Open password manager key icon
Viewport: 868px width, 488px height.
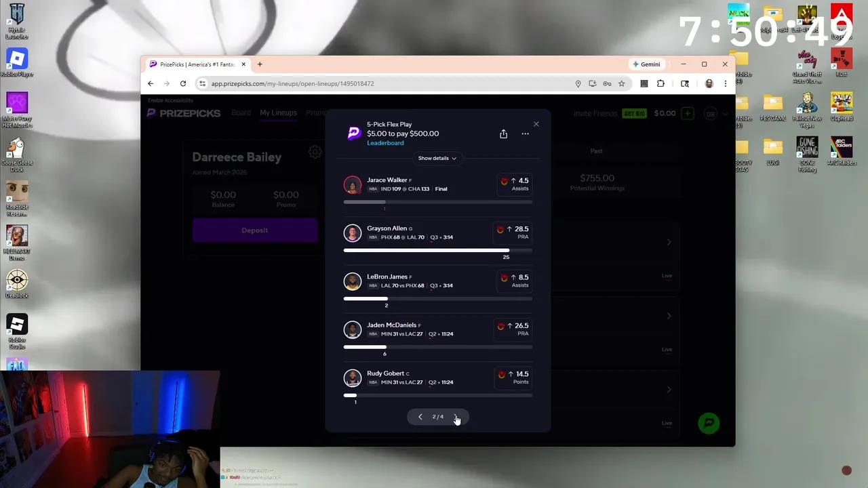tap(607, 84)
